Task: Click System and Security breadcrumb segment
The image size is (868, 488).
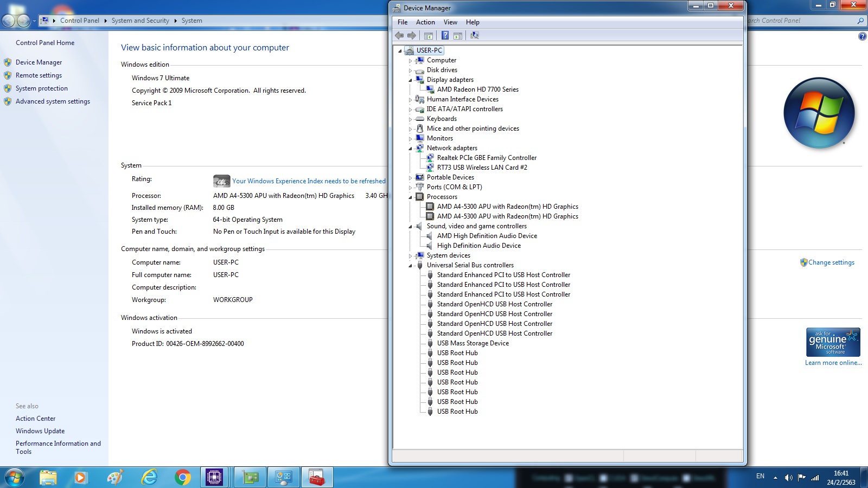Action: [141, 21]
